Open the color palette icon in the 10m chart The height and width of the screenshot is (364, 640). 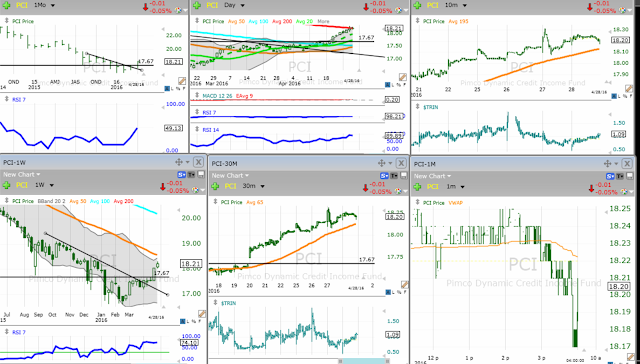pyautogui.click(x=624, y=10)
